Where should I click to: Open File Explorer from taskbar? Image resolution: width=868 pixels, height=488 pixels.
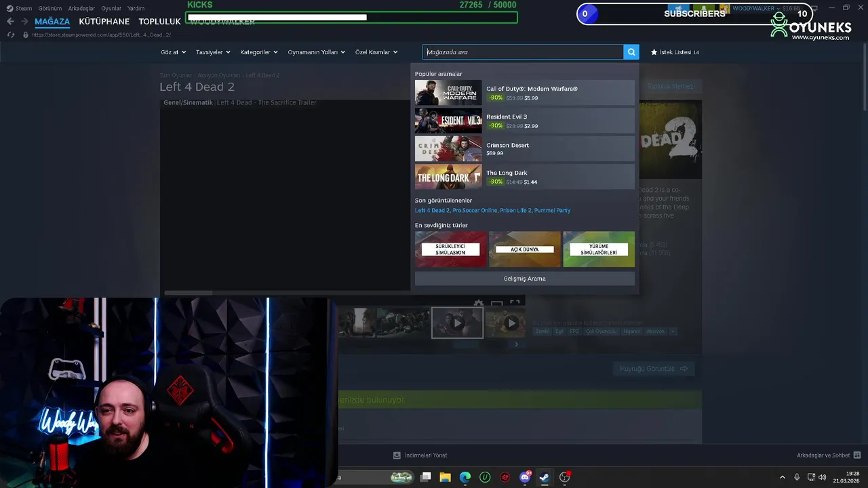coord(446,477)
